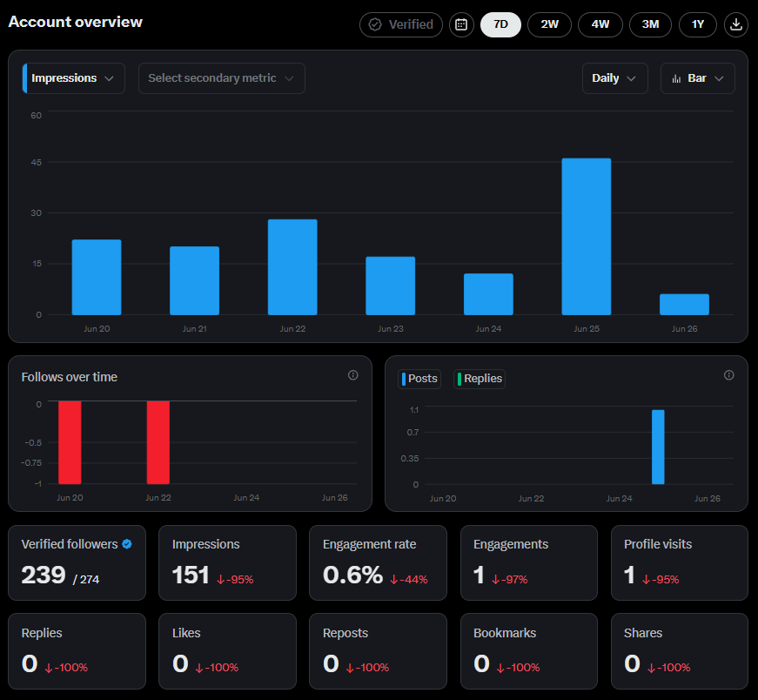This screenshot has height=700, width=758.
Task: Click the -97% engagements change
Action: 509,579
